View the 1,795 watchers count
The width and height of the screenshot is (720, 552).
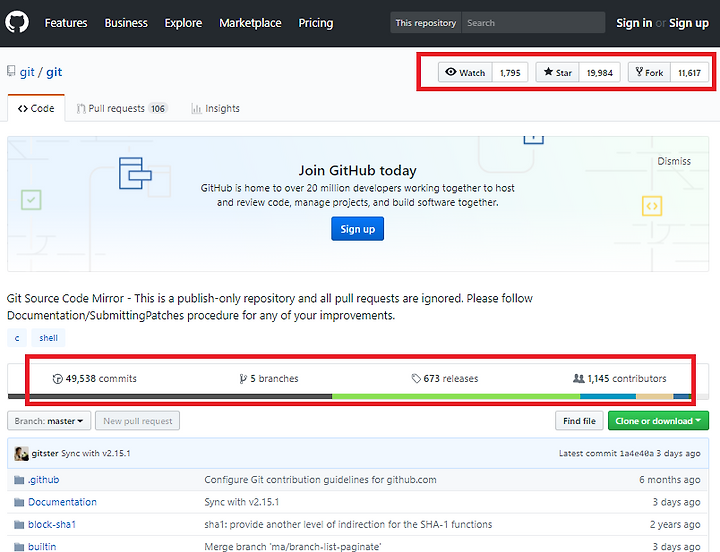(510, 73)
